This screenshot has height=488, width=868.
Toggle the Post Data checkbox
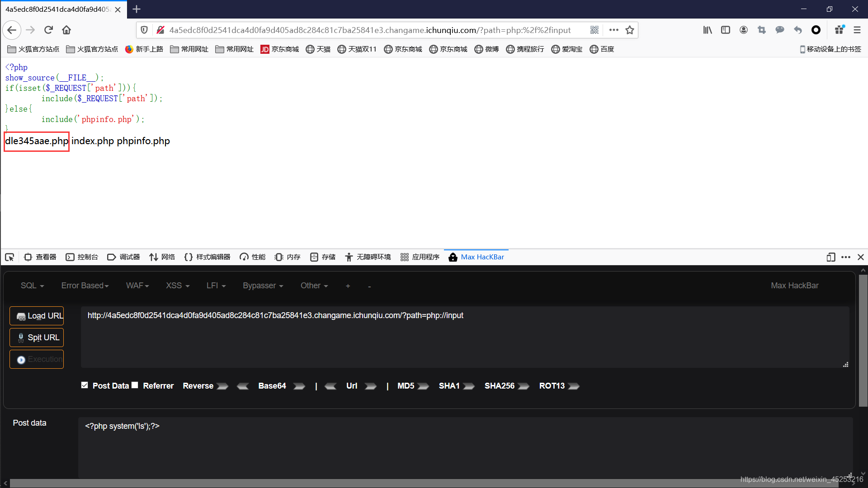tap(85, 385)
